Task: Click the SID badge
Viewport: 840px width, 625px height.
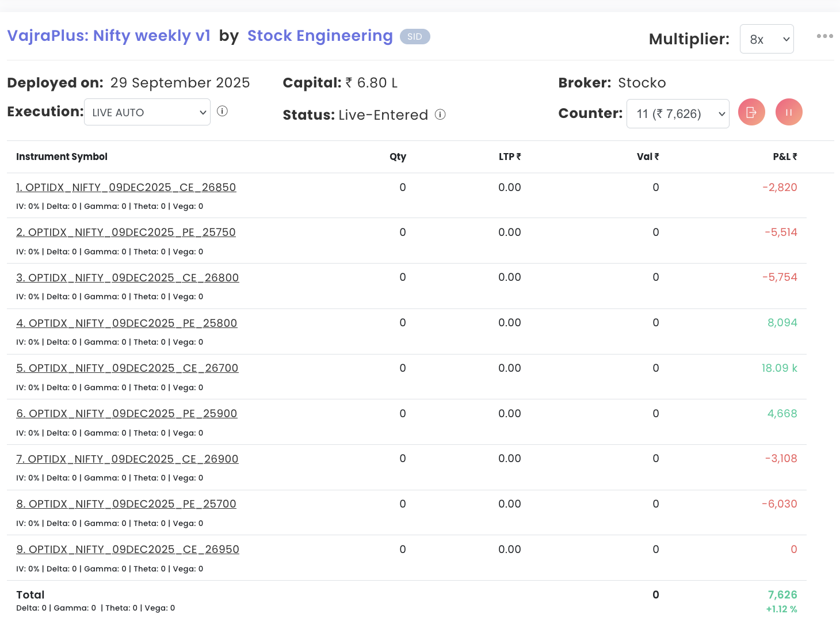Action: click(x=415, y=37)
